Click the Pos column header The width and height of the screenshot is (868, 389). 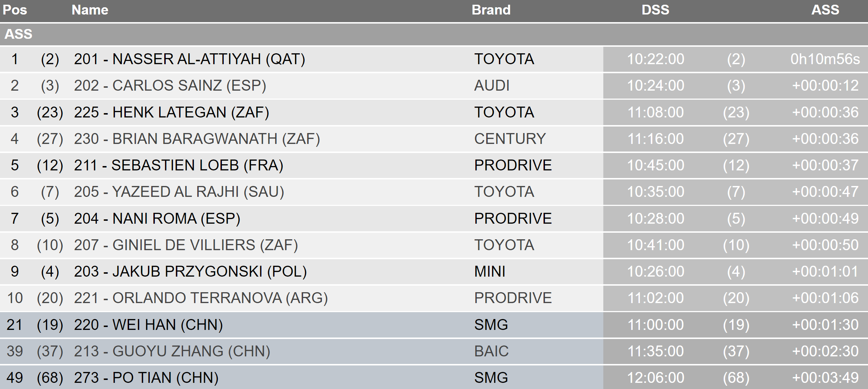click(15, 10)
